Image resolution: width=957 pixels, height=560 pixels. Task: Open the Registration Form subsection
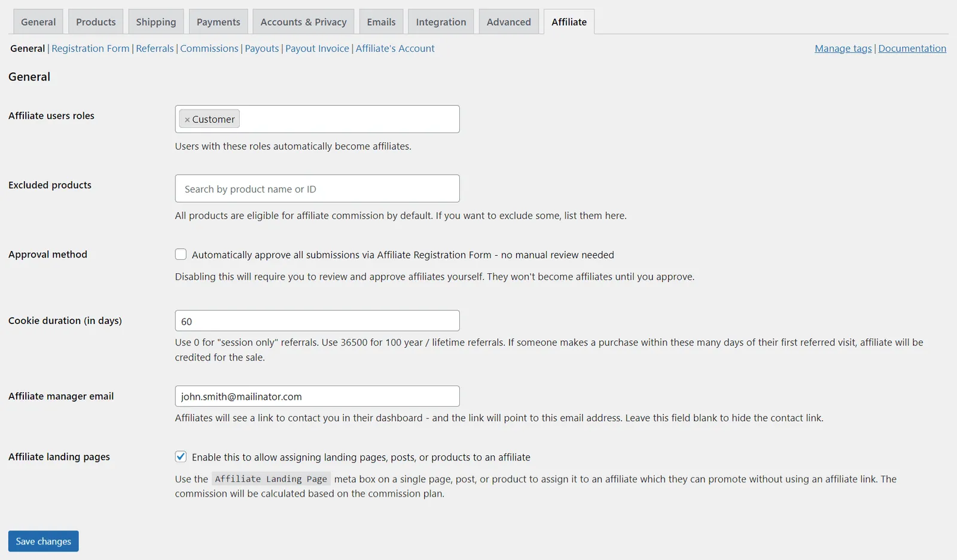[x=90, y=48]
